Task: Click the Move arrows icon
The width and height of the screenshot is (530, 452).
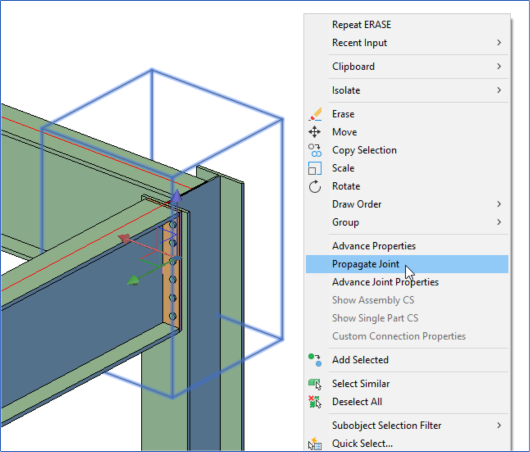Action: [315, 132]
